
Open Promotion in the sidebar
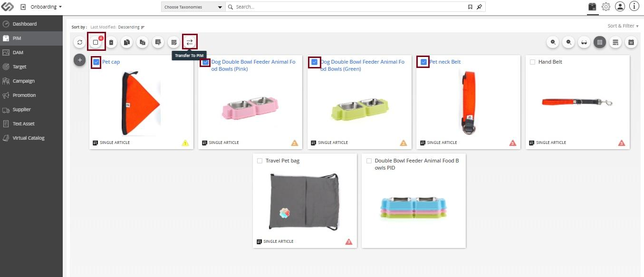(31, 95)
